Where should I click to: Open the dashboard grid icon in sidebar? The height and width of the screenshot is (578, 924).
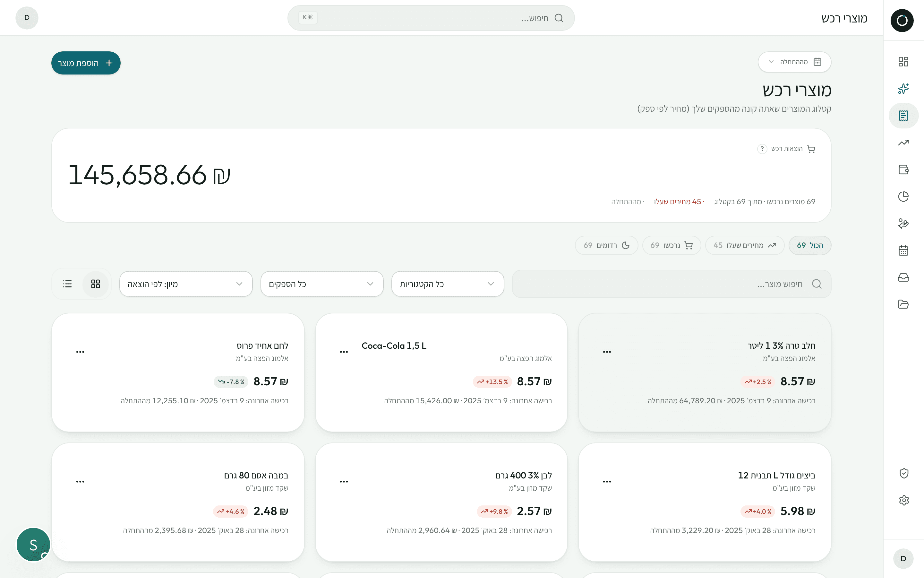903,62
